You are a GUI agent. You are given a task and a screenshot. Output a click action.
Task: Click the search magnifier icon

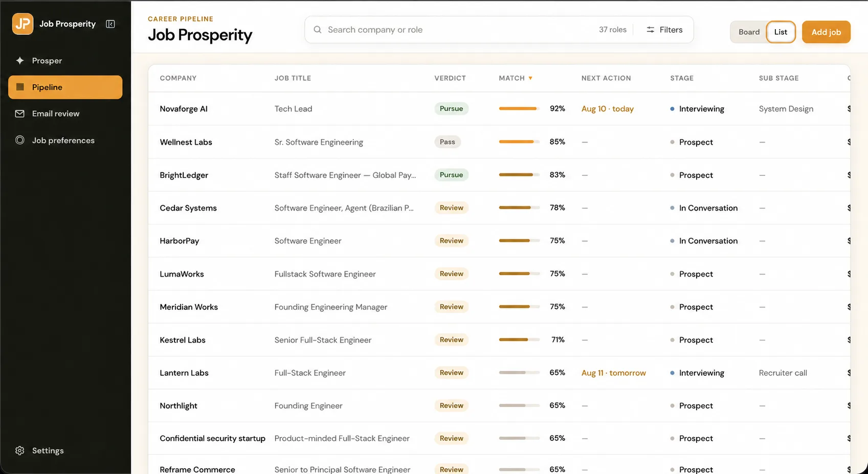coord(318,30)
